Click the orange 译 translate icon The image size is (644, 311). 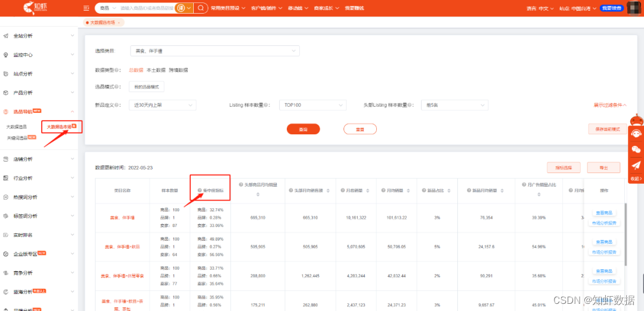(180, 8)
